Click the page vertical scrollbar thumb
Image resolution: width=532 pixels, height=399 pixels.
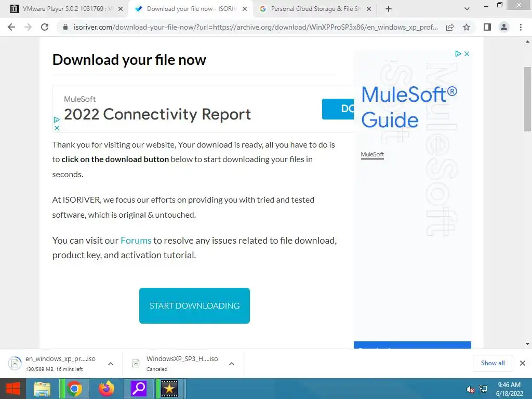pos(527,99)
